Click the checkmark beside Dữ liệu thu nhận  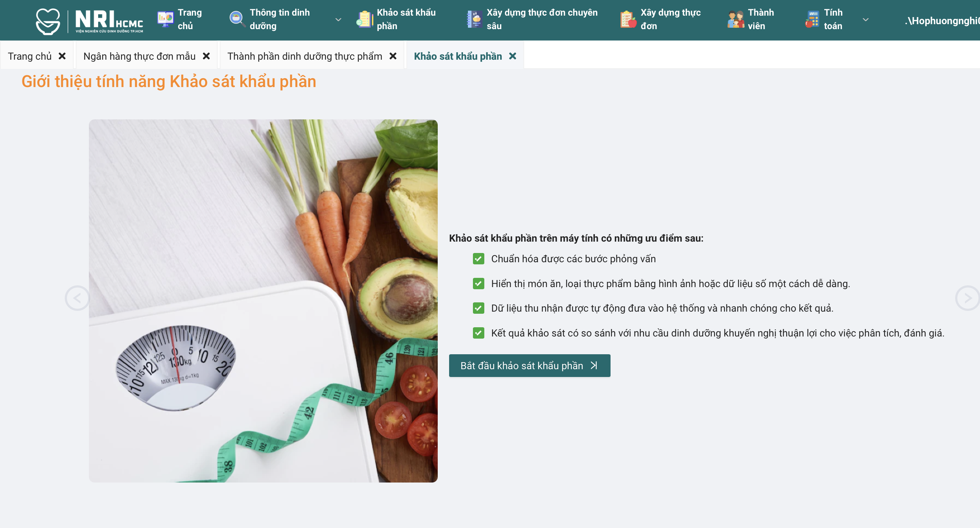[478, 308]
